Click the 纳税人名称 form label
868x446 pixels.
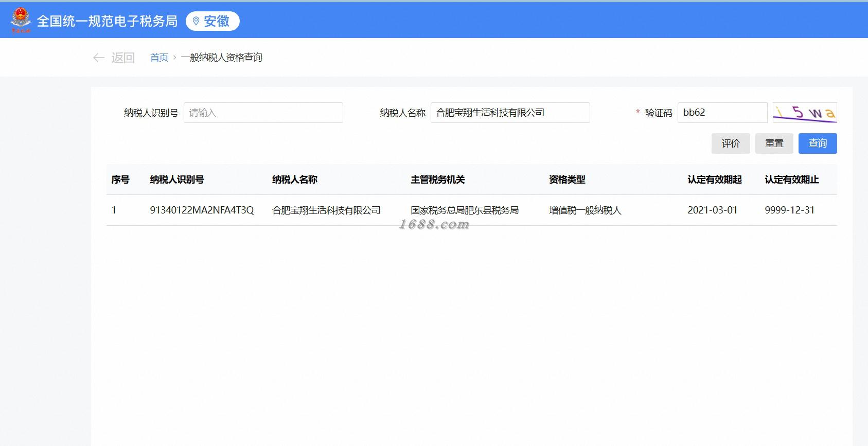(403, 113)
